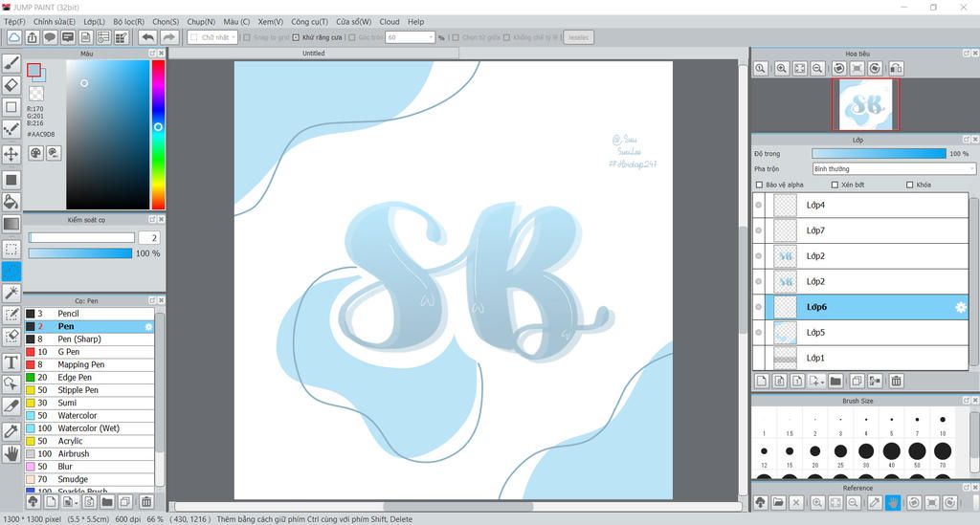Duplicate layer icon in Layer panel

[857, 381]
